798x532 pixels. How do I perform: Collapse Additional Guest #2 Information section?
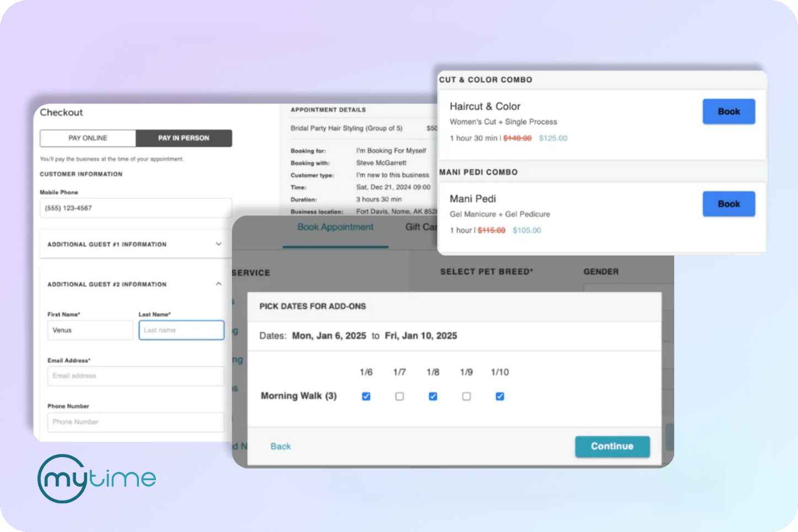pyautogui.click(x=218, y=284)
